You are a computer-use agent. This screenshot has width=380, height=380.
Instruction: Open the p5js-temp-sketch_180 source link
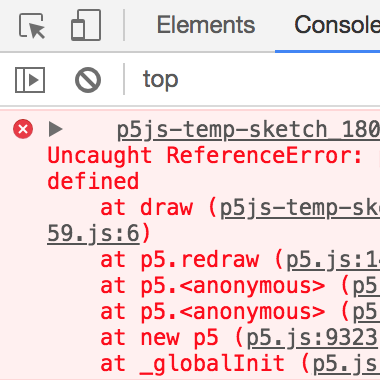coord(248,130)
